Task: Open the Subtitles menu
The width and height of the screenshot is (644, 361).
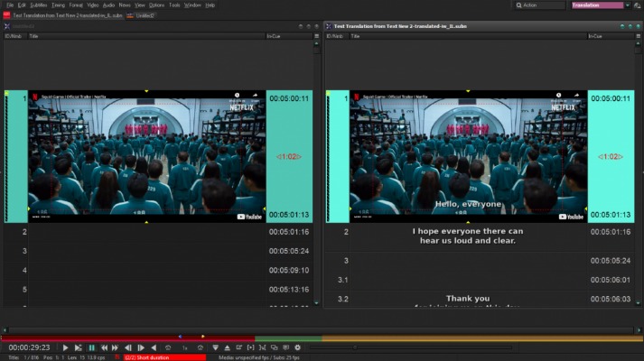Action: [39, 5]
